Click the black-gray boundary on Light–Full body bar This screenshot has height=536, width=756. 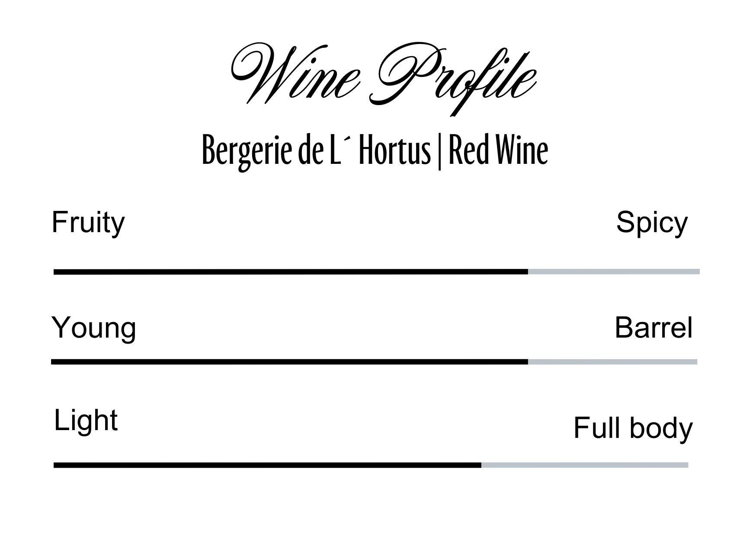(481, 465)
